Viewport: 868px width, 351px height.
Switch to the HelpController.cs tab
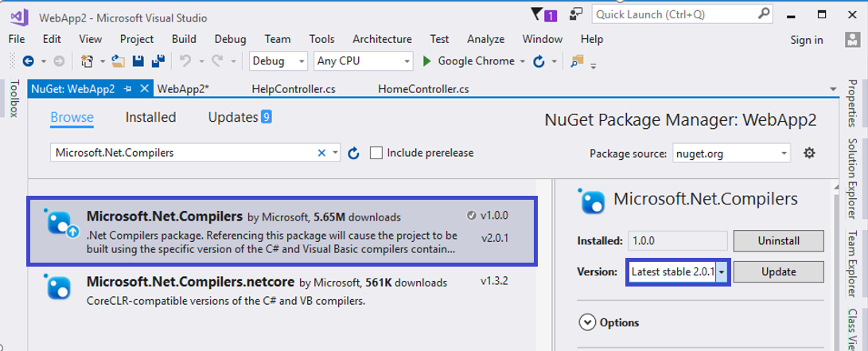coord(294,88)
